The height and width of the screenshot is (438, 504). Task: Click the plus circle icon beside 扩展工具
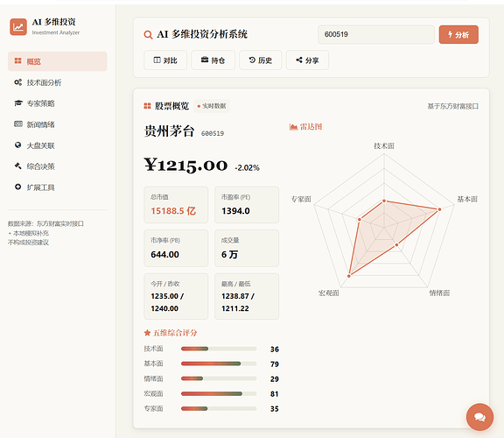point(18,187)
